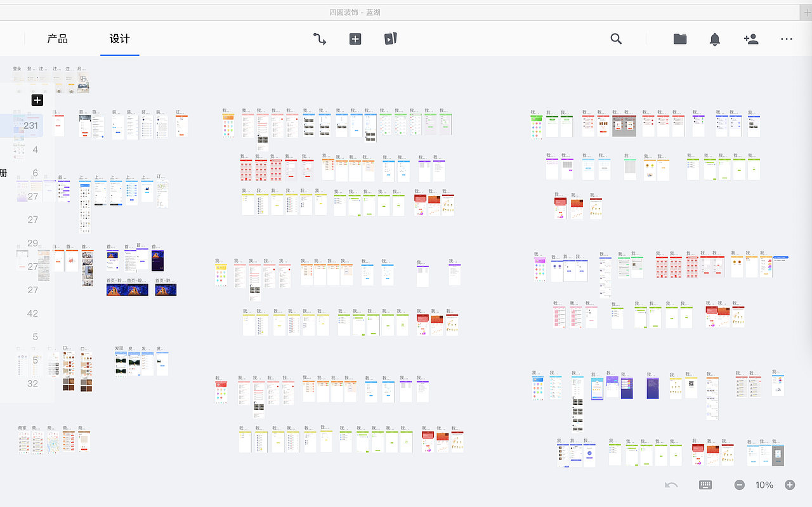812x507 pixels.
Task: Open search with the magnifier icon
Action: [616, 39]
